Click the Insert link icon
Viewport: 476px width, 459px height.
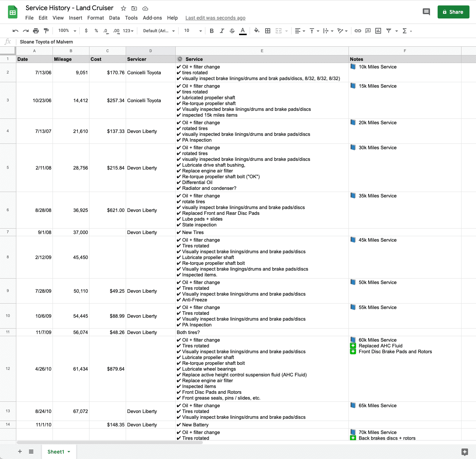point(358,31)
